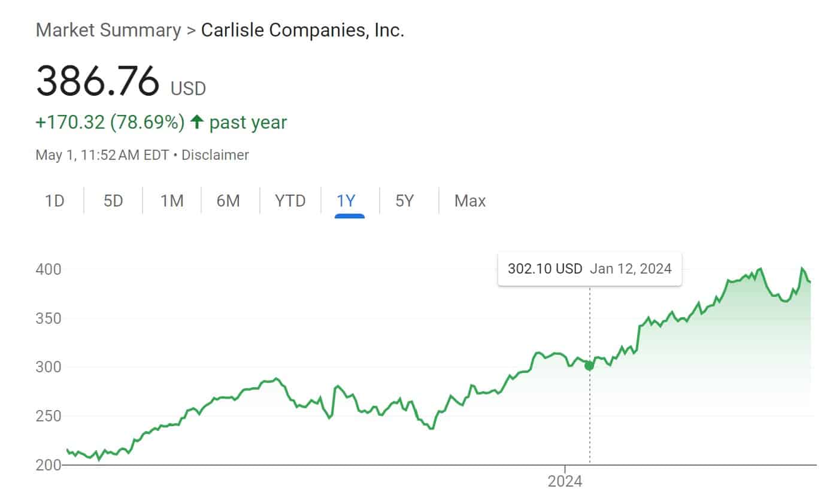830x504 pixels.
Task: Click the Carlisle Companies, Inc. title
Action: click(302, 30)
